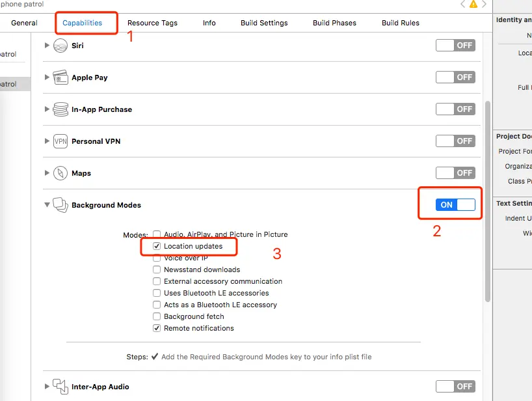Click the Maps compass icon
The height and width of the screenshot is (401, 532).
[x=60, y=173]
